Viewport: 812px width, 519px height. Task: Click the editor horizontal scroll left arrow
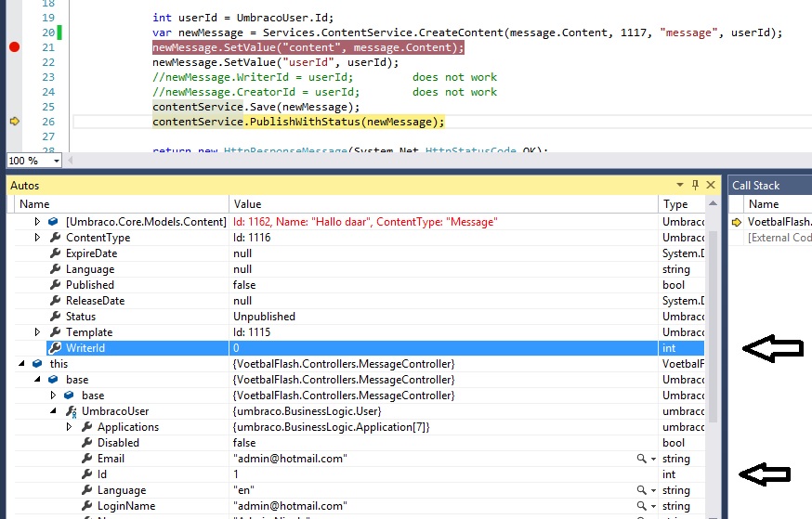70,161
